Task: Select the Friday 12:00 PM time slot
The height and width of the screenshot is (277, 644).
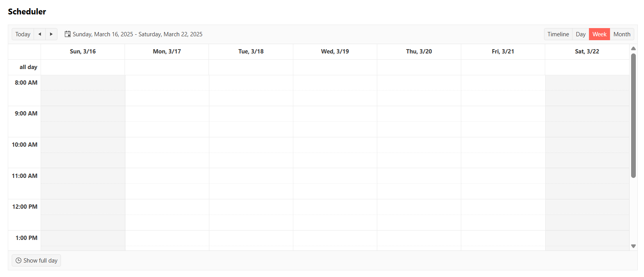Action: tap(503, 207)
